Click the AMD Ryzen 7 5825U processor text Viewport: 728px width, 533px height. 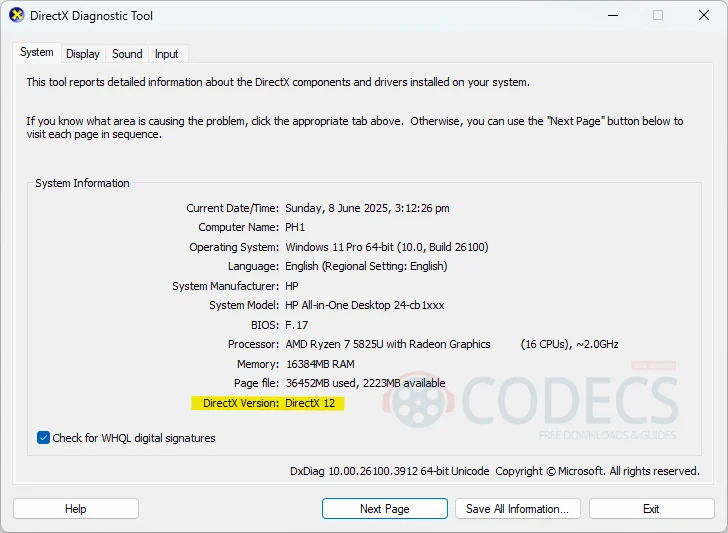click(388, 344)
